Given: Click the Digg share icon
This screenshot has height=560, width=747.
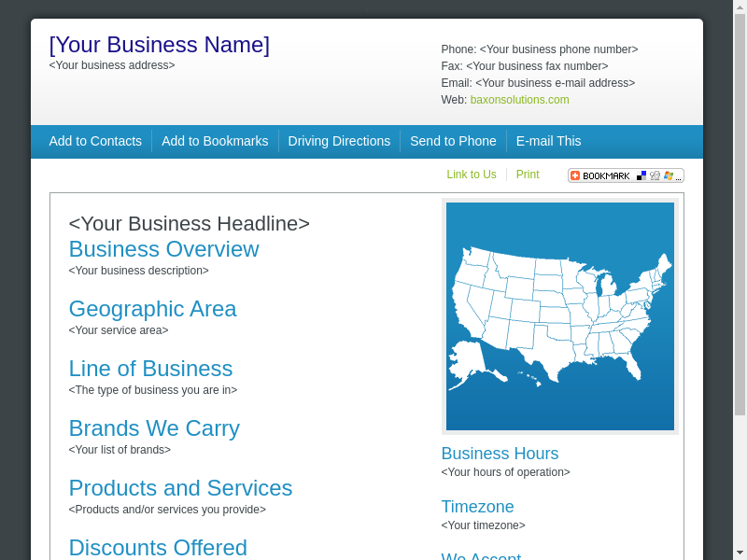Looking at the screenshot, I should point(655,175).
